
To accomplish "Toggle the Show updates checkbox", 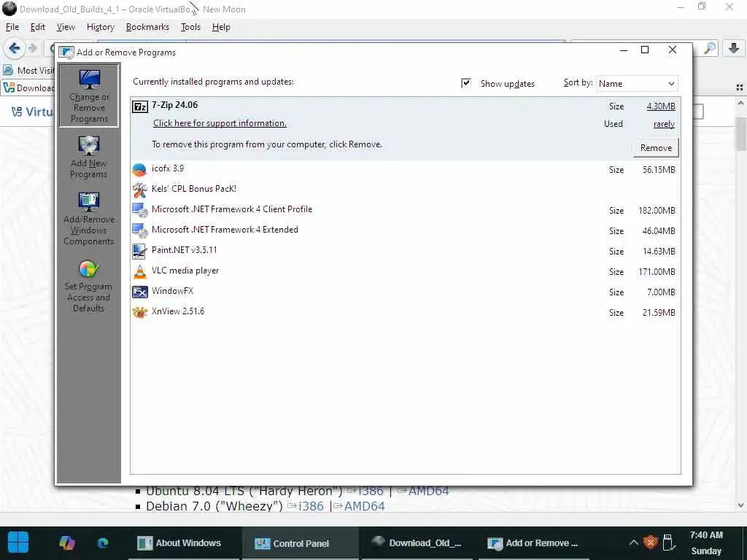I will pos(466,83).
